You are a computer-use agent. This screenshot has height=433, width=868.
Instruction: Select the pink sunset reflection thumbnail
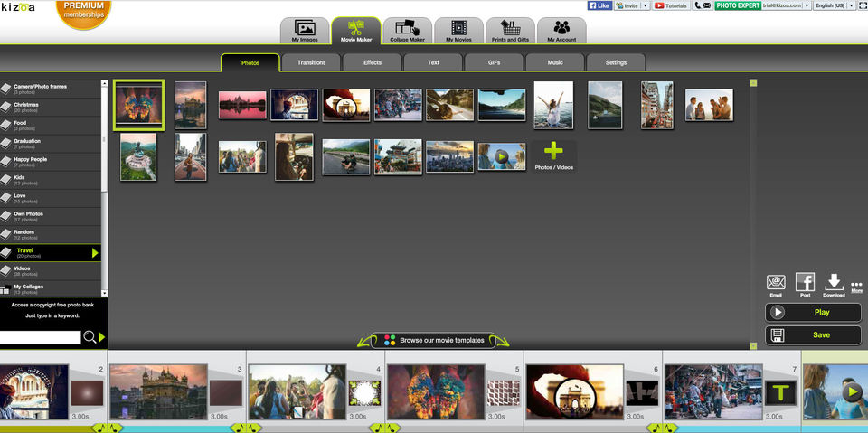pos(242,105)
